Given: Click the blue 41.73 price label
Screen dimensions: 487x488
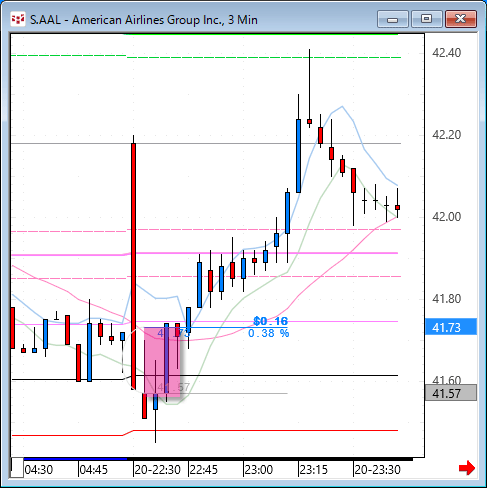Looking at the screenshot, I should click(x=451, y=327).
